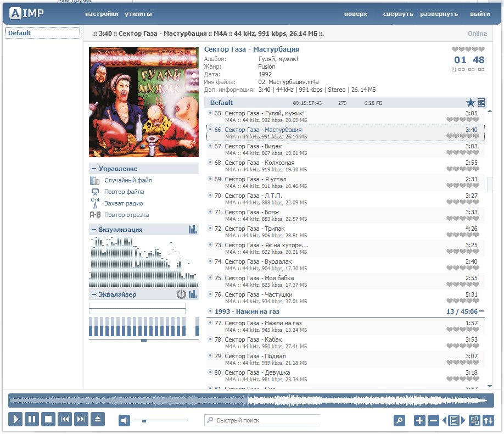Screen dimensions: 504x434
Task: Toggle Повтор файла repeat option
Action: pyautogui.click(x=124, y=192)
